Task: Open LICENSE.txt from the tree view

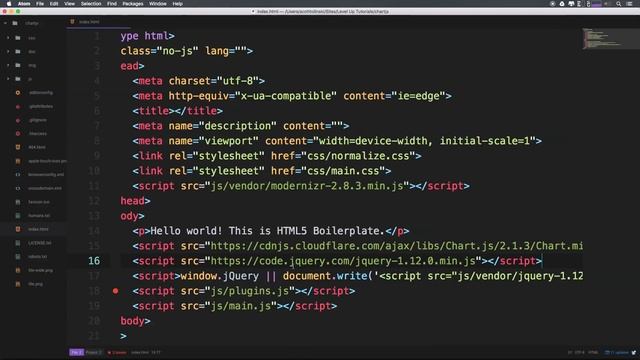Action: coord(40,243)
